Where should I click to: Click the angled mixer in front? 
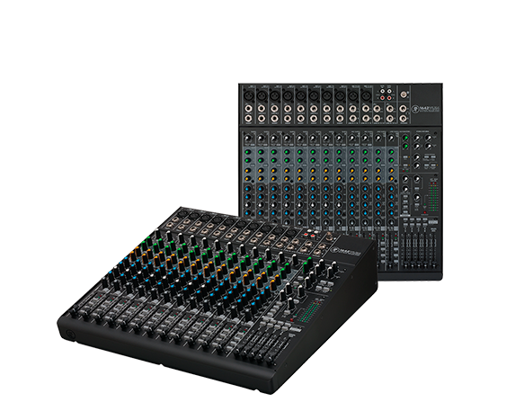pyautogui.click(x=218, y=299)
